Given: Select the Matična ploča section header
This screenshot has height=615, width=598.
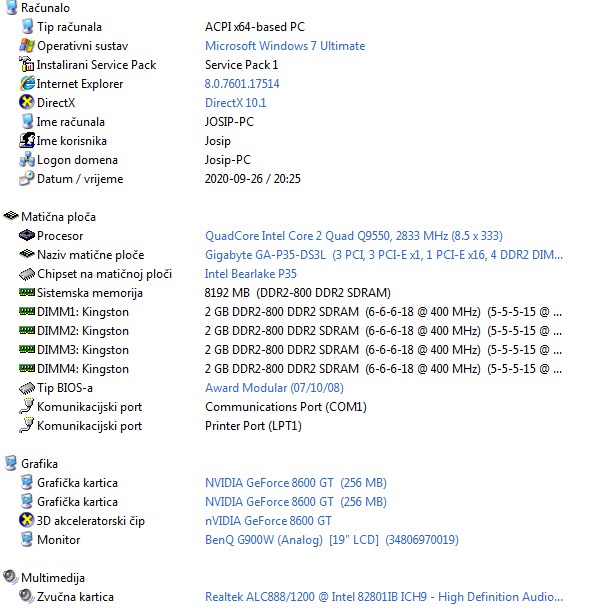Looking at the screenshot, I should 58,217.
